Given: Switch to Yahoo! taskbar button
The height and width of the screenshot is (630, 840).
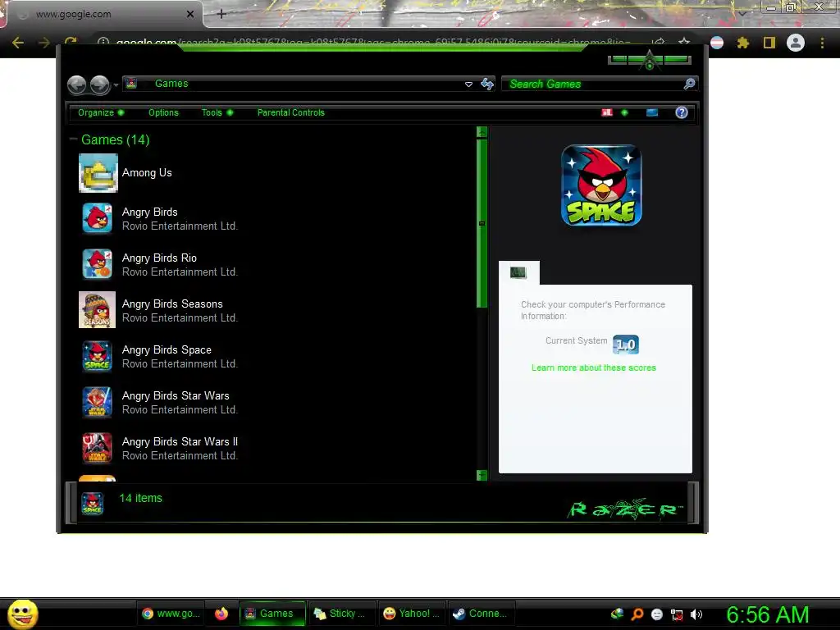Looking at the screenshot, I should [x=412, y=614].
